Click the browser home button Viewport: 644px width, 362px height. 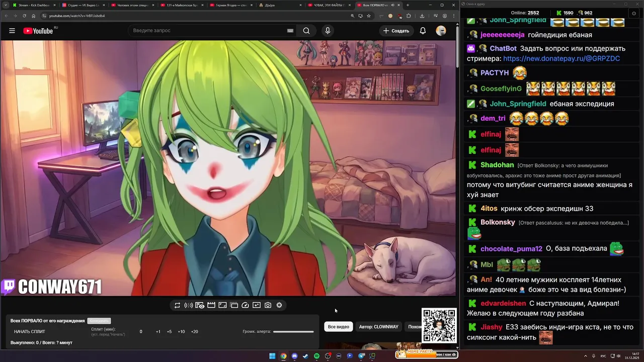point(34,16)
